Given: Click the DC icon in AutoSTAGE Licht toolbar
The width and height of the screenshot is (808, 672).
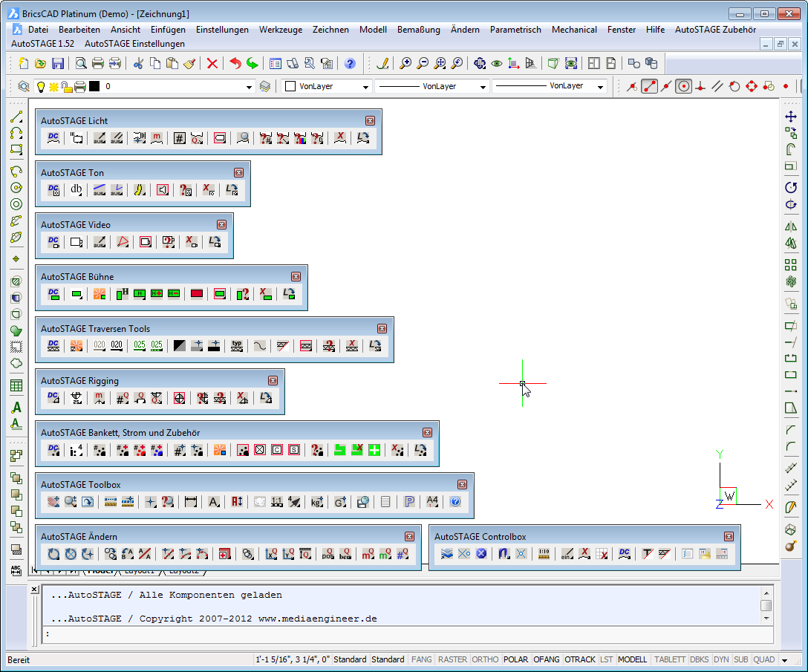Looking at the screenshot, I should 53,137.
